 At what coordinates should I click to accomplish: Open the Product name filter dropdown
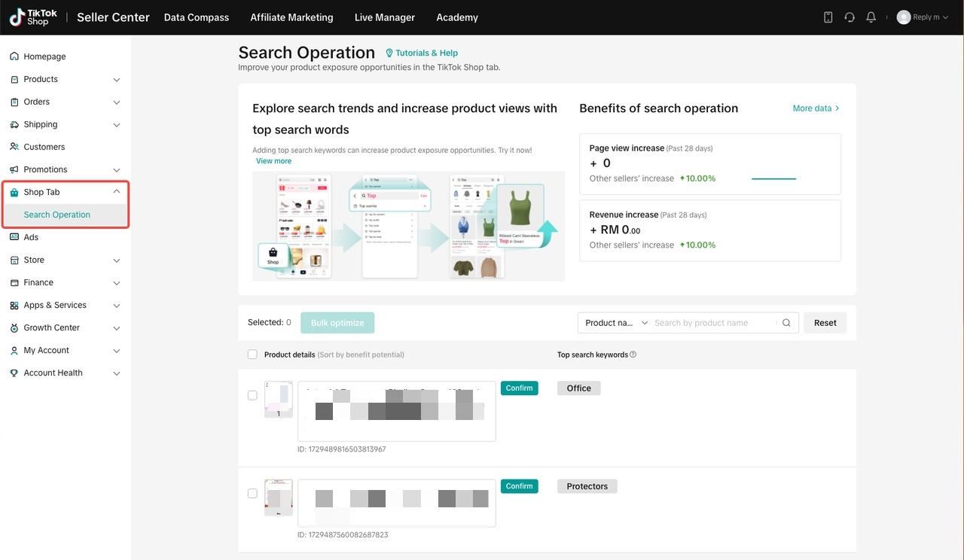614,323
